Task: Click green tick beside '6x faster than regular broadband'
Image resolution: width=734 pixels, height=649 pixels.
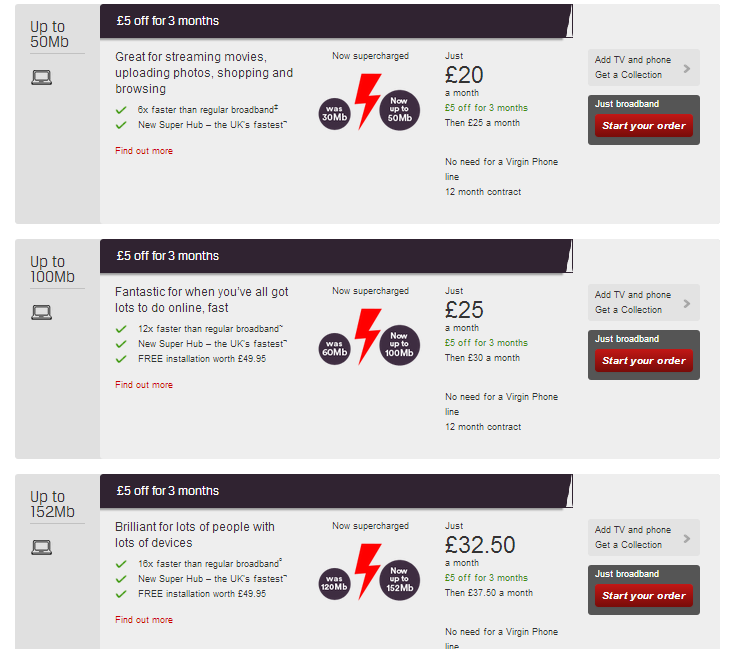Action: click(121, 109)
